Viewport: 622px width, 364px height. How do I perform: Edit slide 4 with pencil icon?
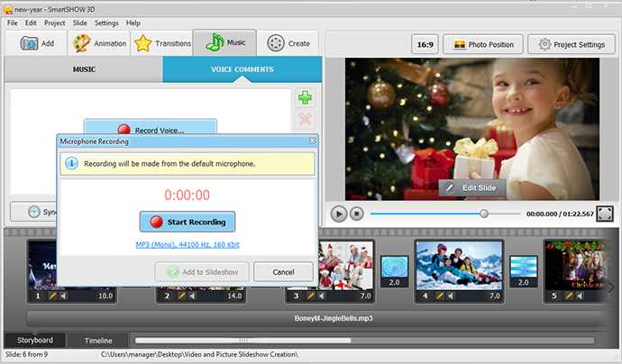coord(440,296)
